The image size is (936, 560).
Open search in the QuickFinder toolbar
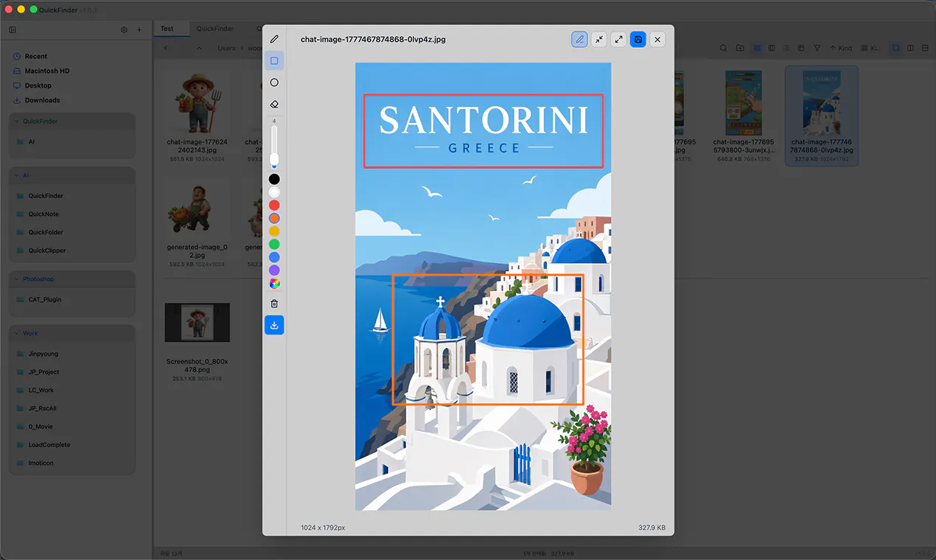click(x=724, y=48)
